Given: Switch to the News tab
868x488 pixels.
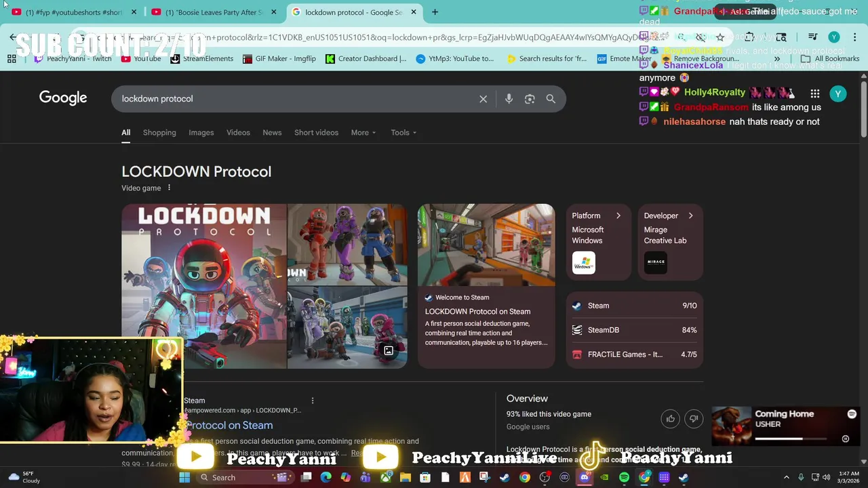Looking at the screenshot, I should 272,132.
